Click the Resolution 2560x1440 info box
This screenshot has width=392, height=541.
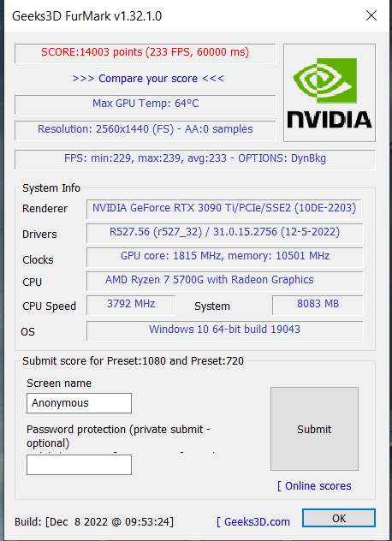146,130
